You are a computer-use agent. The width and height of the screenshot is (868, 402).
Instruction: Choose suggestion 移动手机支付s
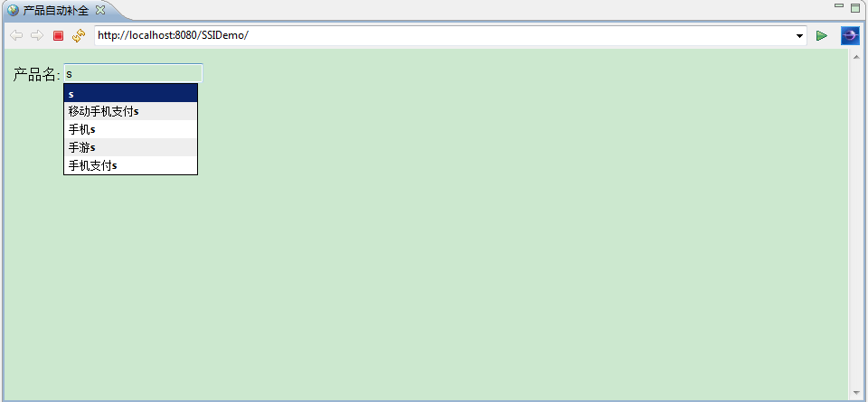(130, 111)
